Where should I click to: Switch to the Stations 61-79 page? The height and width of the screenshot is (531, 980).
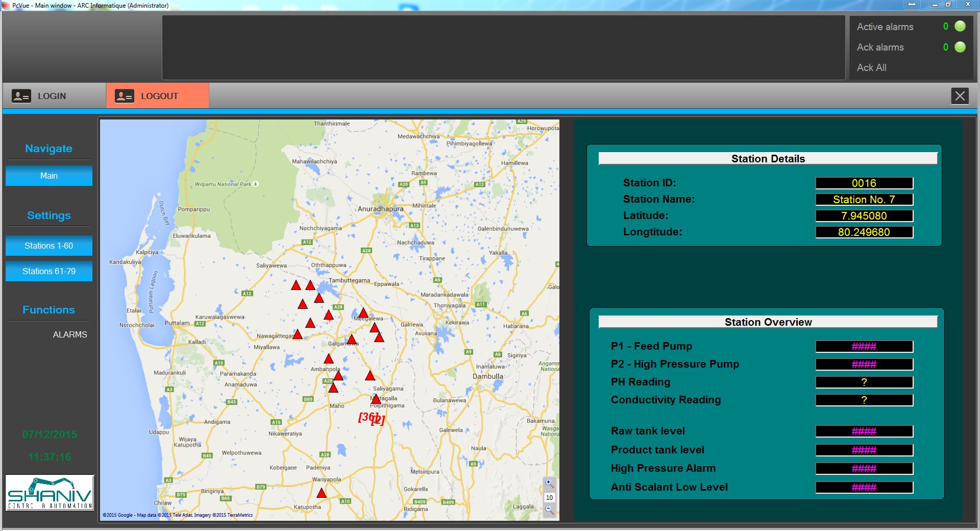(x=48, y=271)
